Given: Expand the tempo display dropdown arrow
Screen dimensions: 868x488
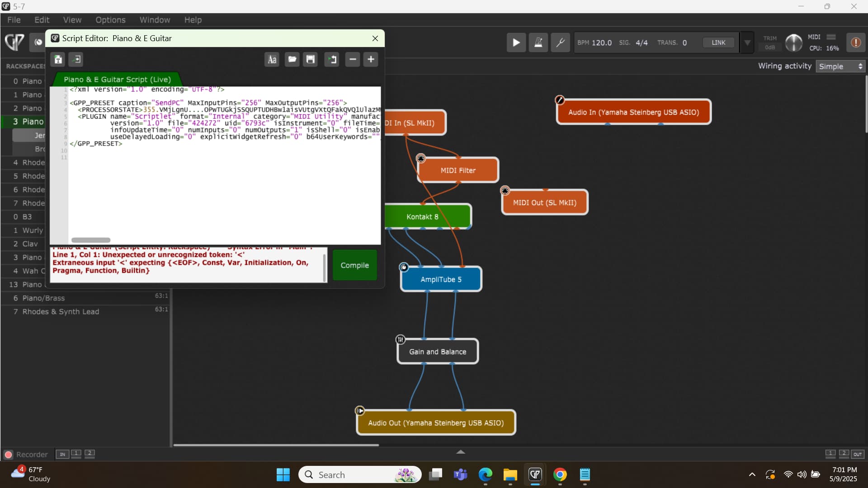Looking at the screenshot, I should pos(747,43).
